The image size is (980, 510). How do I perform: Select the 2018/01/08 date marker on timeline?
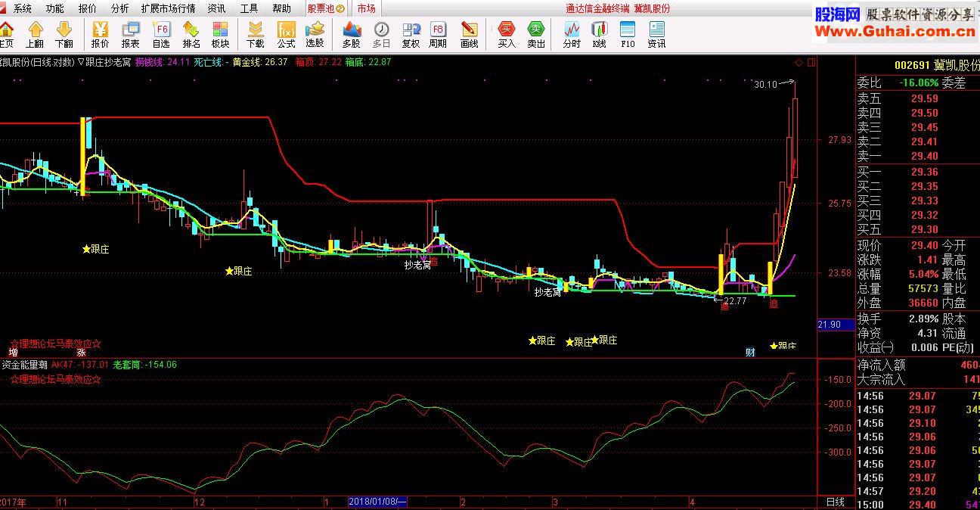pyautogui.click(x=378, y=502)
